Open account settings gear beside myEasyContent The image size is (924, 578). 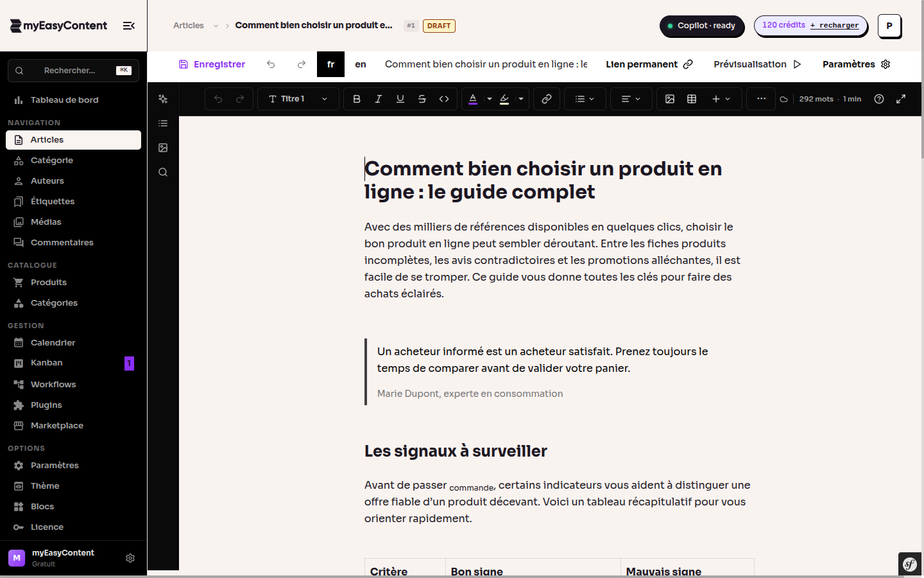(130, 558)
